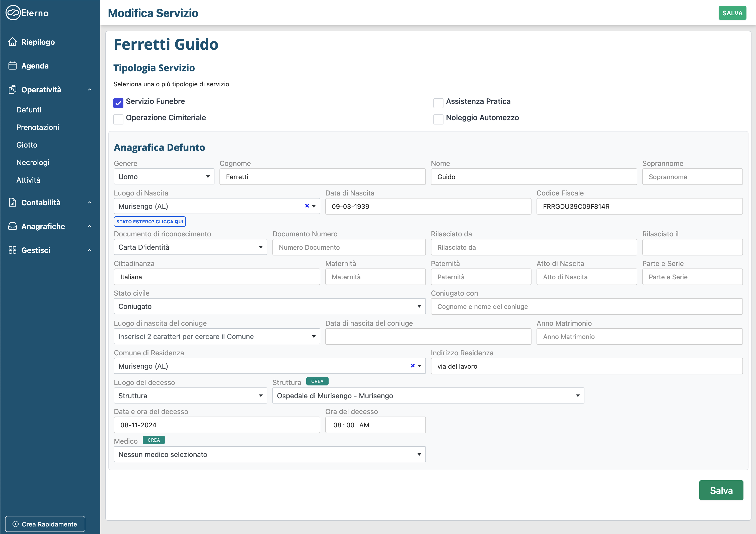Open the Stato civile dropdown
This screenshot has width=756, height=534.
[x=269, y=306]
